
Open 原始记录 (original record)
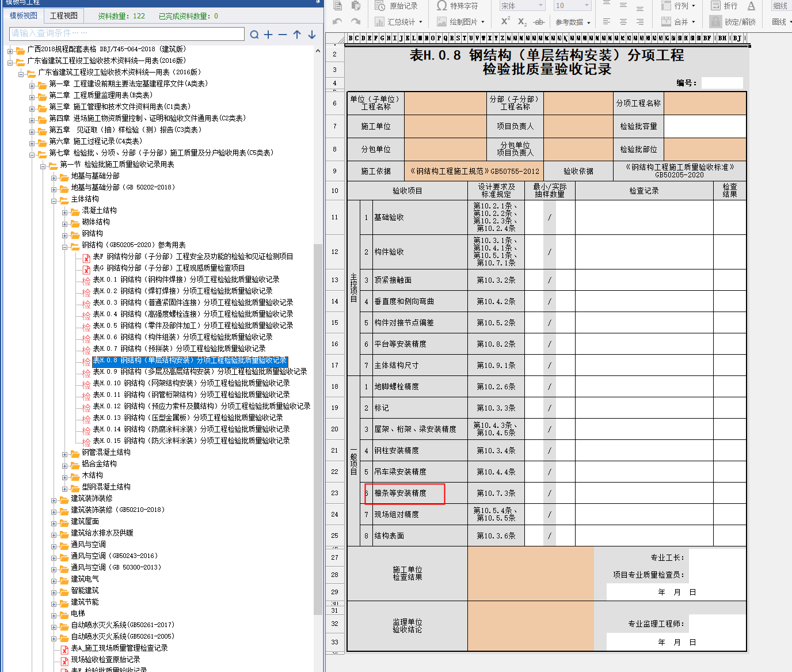coord(397,6)
